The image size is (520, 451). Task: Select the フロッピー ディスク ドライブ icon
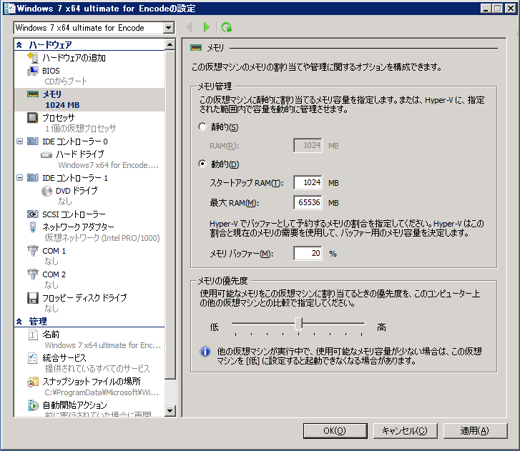33,298
